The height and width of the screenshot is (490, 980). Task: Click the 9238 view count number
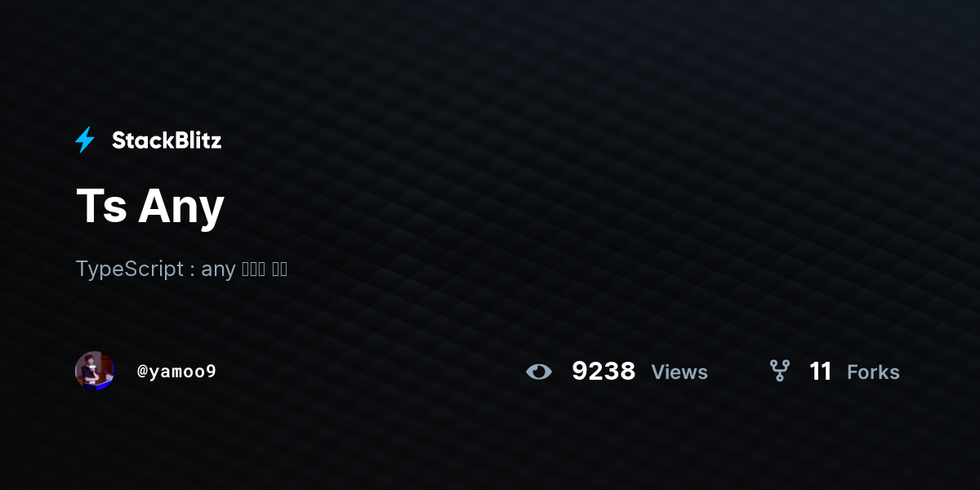point(604,372)
